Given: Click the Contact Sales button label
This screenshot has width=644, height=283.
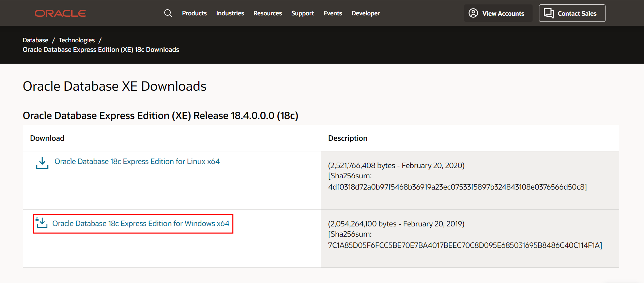Looking at the screenshot, I should point(577,14).
